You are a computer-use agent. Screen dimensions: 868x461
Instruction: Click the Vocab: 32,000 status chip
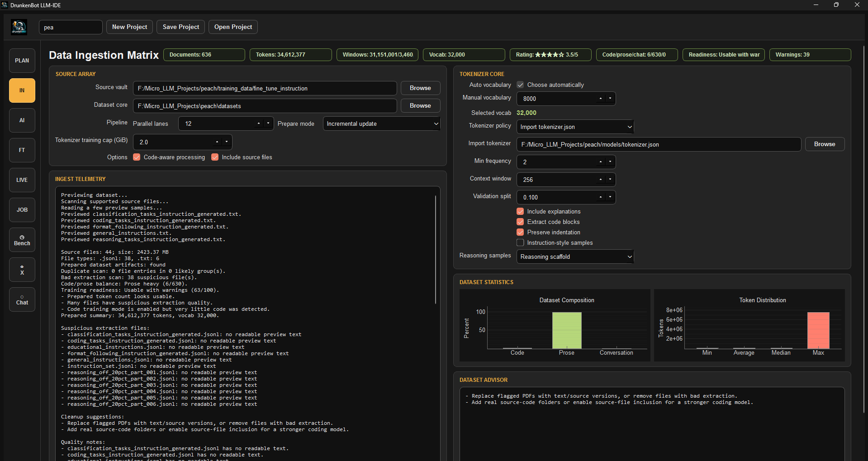[x=464, y=55]
